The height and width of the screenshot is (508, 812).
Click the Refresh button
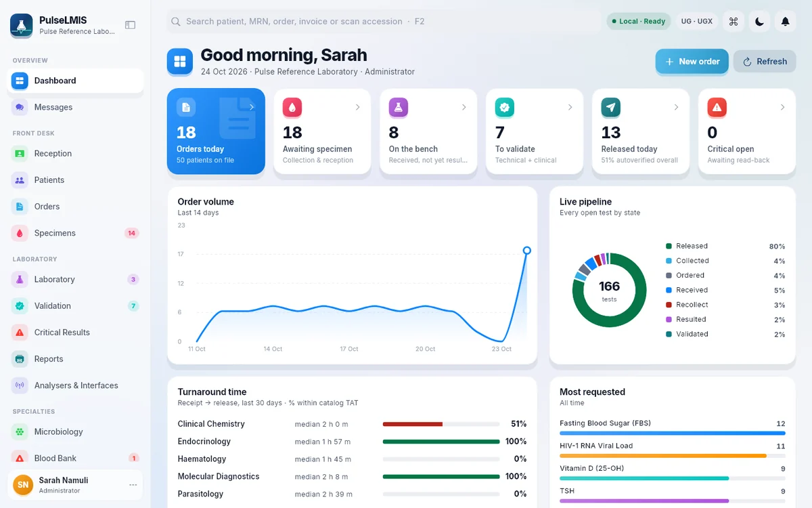(x=765, y=62)
